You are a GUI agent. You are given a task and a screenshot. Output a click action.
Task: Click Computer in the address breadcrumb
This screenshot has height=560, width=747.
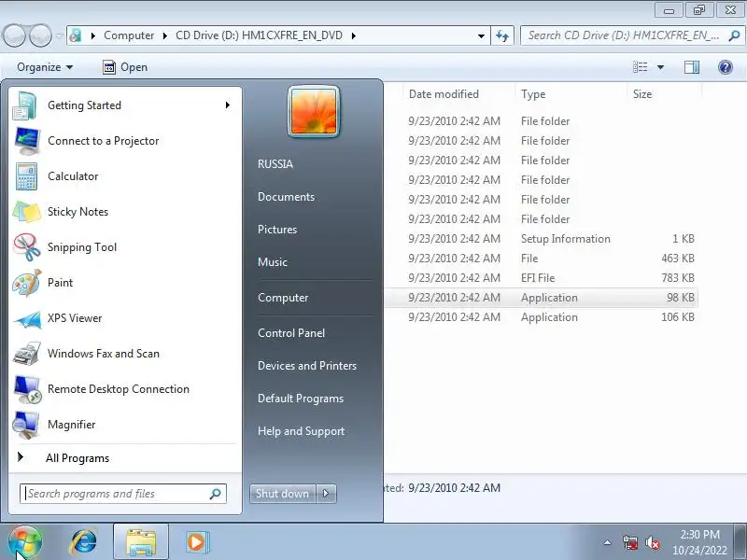click(129, 35)
